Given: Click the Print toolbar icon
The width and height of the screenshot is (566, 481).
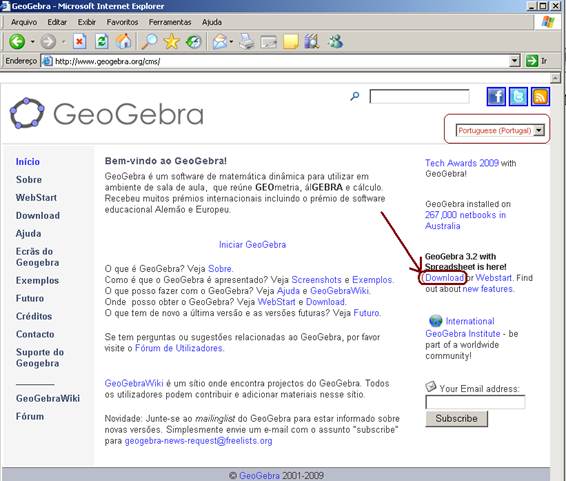Looking at the screenshot, I should 247,41.
